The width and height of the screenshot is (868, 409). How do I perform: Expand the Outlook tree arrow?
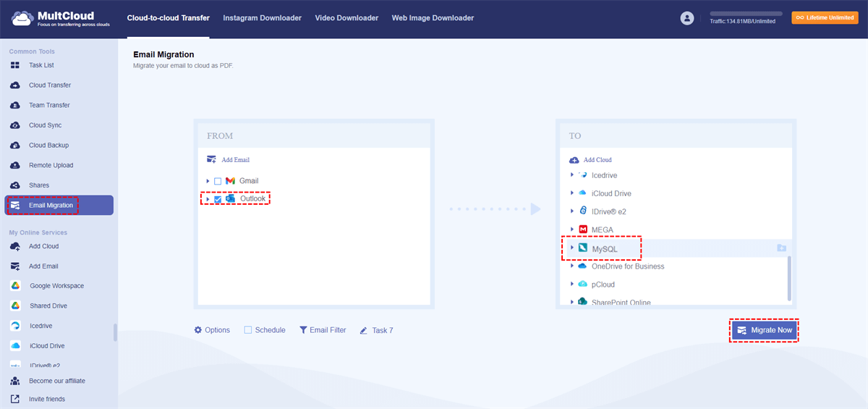click(208, 199)
